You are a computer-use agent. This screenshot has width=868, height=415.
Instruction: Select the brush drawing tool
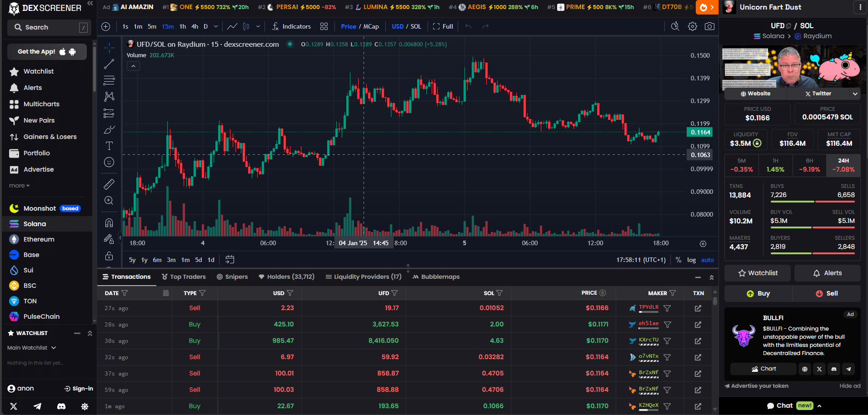(x=109, y=129)
